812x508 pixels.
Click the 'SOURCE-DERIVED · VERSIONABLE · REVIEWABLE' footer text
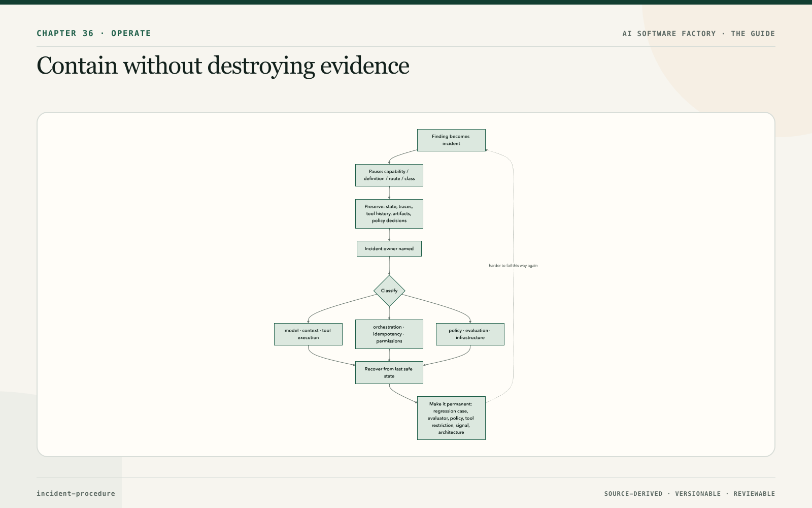point(690,494)
